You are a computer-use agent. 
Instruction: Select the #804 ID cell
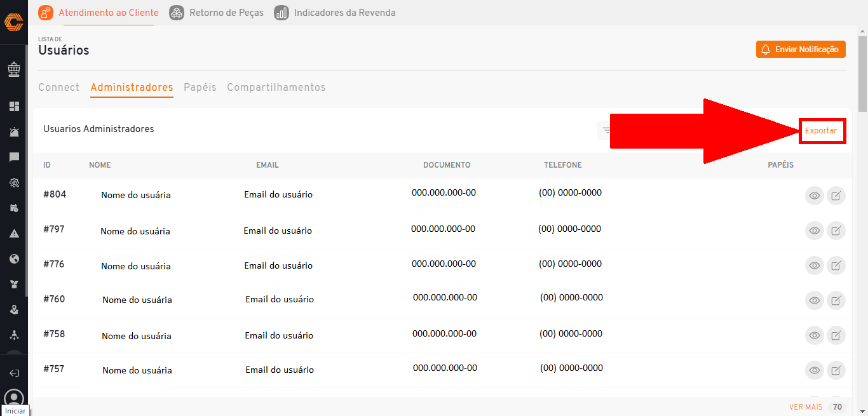(x=55, y=194)
